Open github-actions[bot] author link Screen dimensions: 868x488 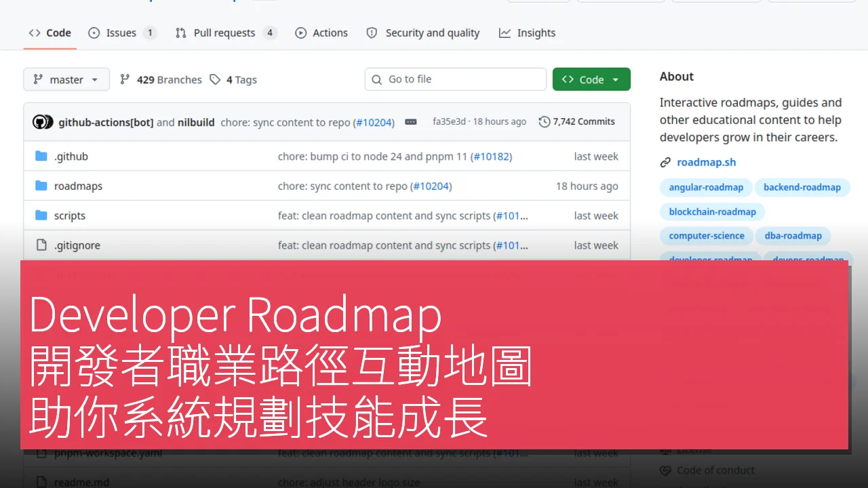[106, 122]
